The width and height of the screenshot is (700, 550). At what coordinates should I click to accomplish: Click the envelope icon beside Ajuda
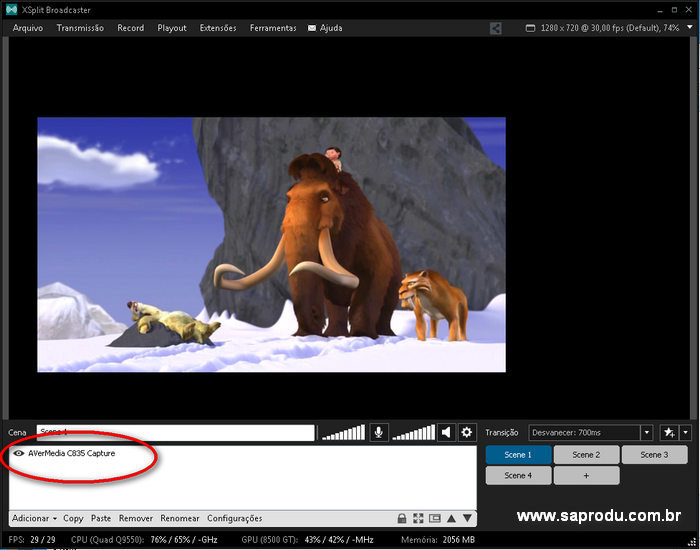[x=312, y=28]
